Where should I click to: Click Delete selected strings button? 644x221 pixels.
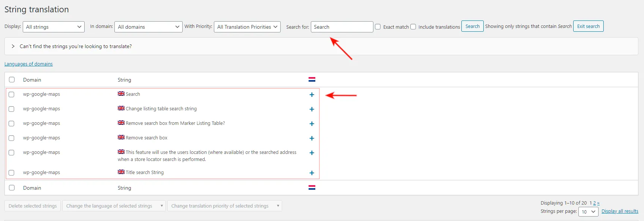point(33,206)
